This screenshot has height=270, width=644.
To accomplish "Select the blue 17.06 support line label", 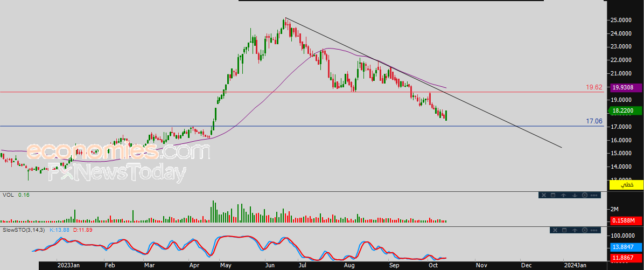I will (x=594, y=121).
